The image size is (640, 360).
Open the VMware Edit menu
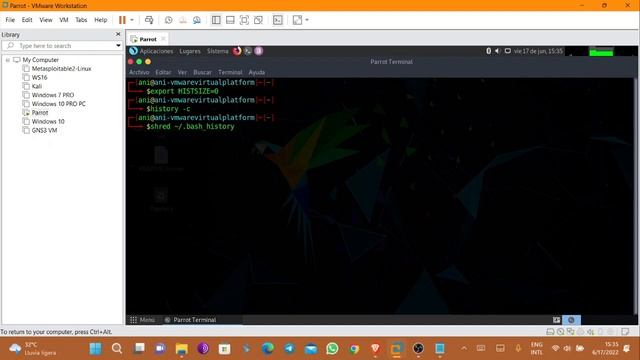coord(27,20)
